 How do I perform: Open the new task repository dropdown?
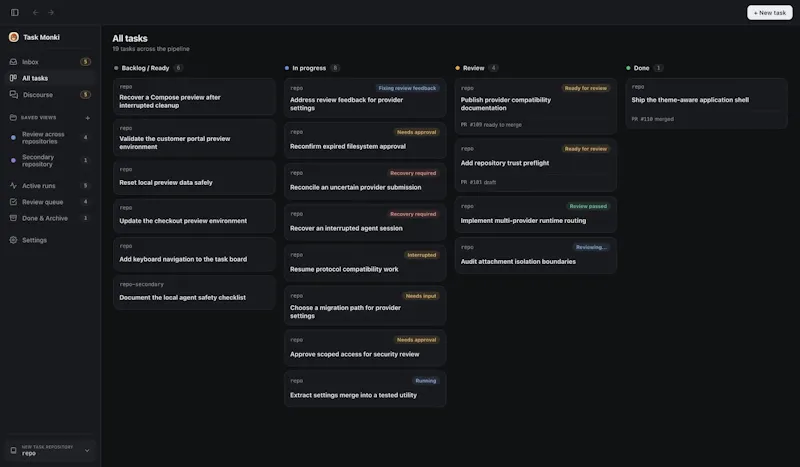(51, 450)
